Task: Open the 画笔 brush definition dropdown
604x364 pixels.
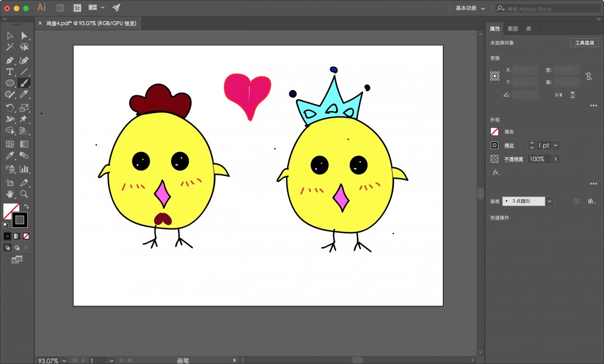Action: point(550,201)
